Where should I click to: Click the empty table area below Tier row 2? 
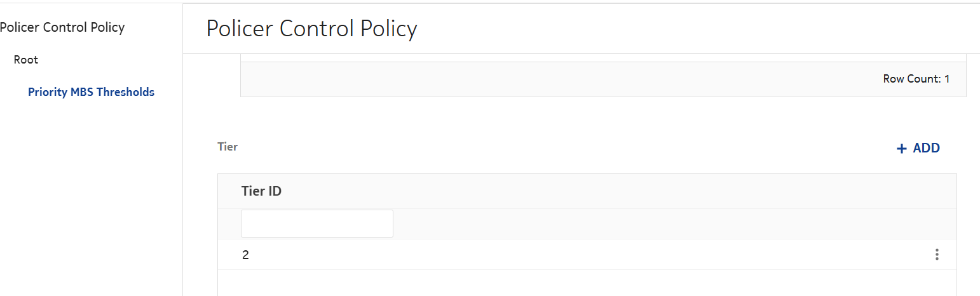click(x=572, y=283)
